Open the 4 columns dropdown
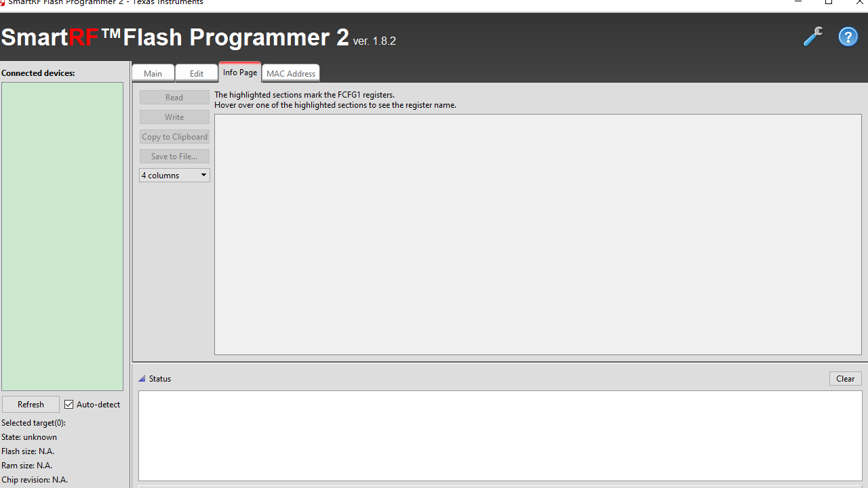The image size is (868, 488). click(170, 175)
